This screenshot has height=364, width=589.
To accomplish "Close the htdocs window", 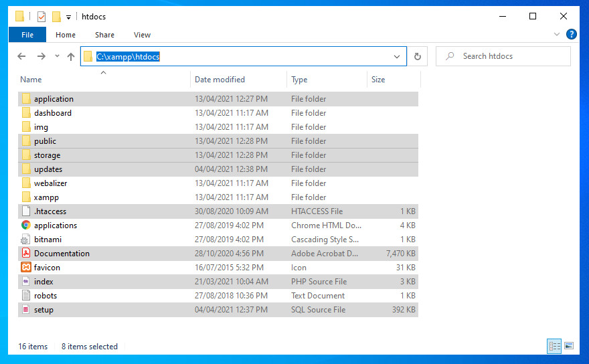I will point(564,16).
